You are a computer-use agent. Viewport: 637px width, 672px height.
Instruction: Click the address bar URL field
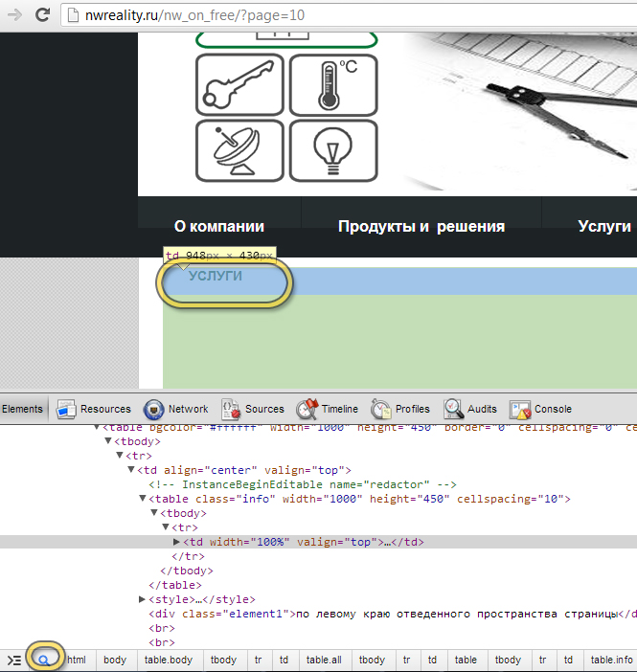349,15
